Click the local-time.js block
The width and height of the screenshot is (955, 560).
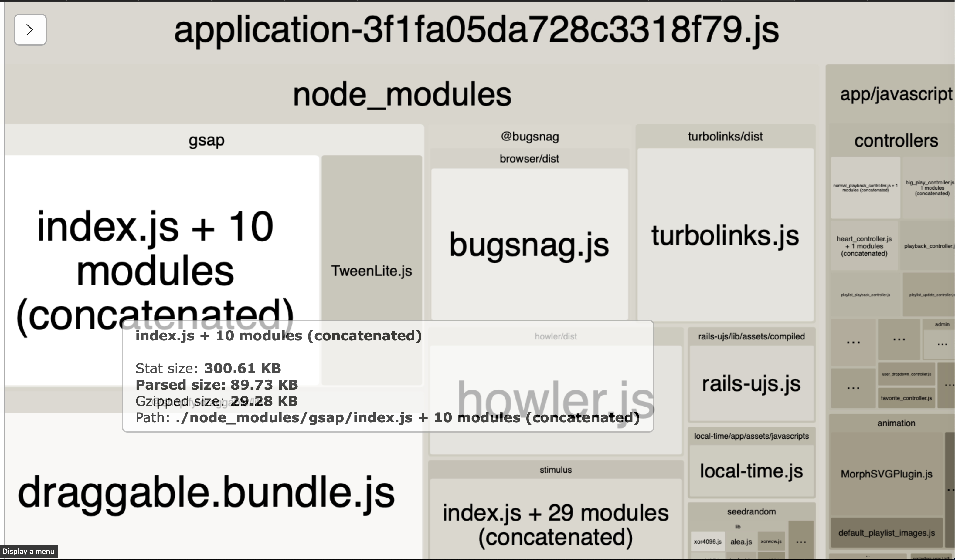coord(751,471)
